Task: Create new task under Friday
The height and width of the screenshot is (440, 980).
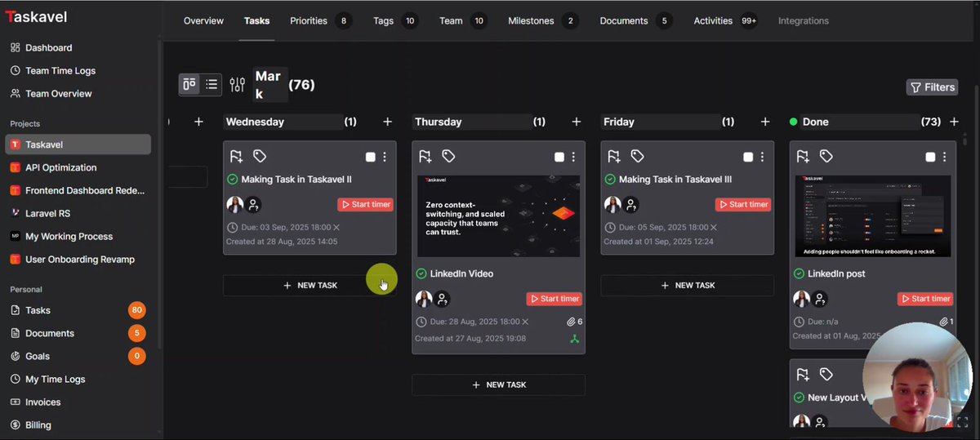Action: tap(688, 286)
